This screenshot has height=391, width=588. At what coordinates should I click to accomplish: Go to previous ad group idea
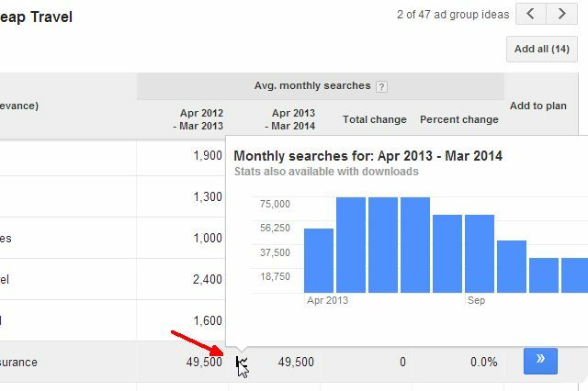click(531, 15)
